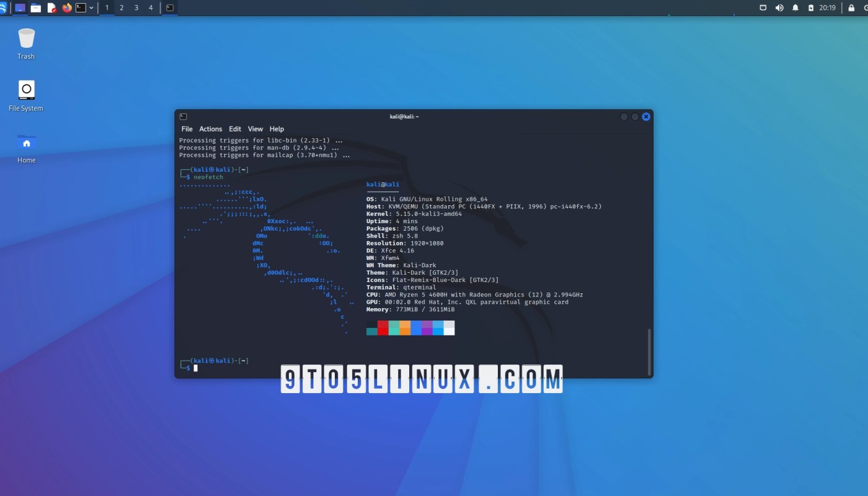Switch to workspace 4
The image size is (868, 496).
click(151, 8)
